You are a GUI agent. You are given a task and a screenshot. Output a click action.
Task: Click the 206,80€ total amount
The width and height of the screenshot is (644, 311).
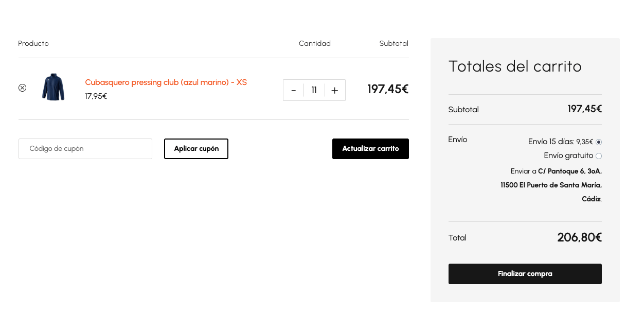(580, 237)
